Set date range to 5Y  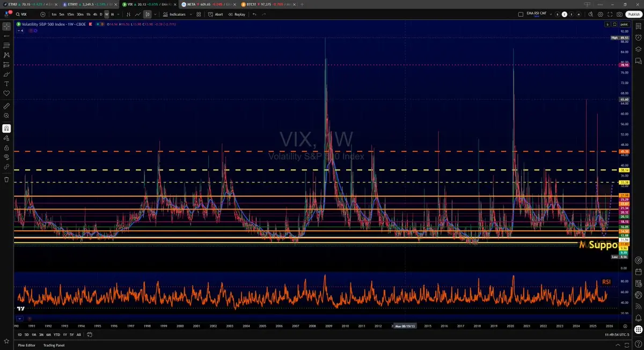click(71, 334)
